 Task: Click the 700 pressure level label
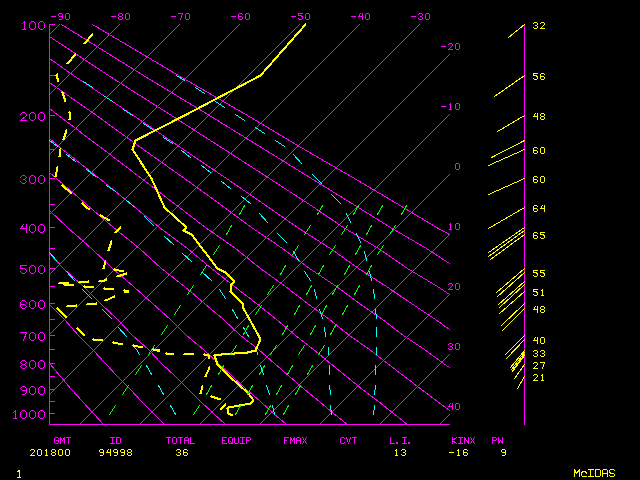coord(33,339)
